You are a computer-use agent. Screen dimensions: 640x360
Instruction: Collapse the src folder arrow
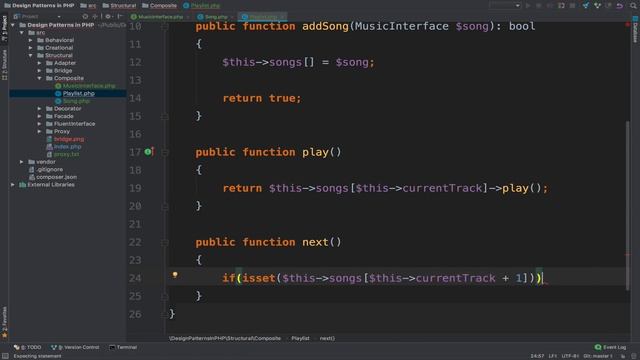[x=22, y=33]
